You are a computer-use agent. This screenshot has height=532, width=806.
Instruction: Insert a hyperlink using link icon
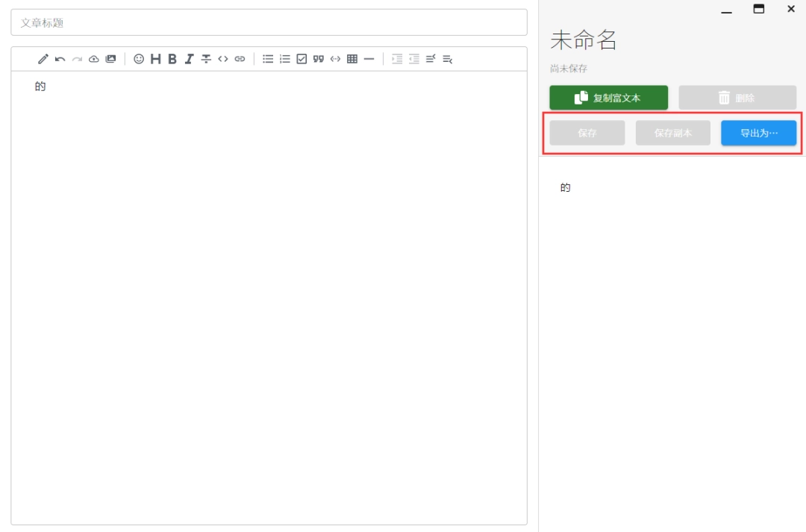pos(240,59)
